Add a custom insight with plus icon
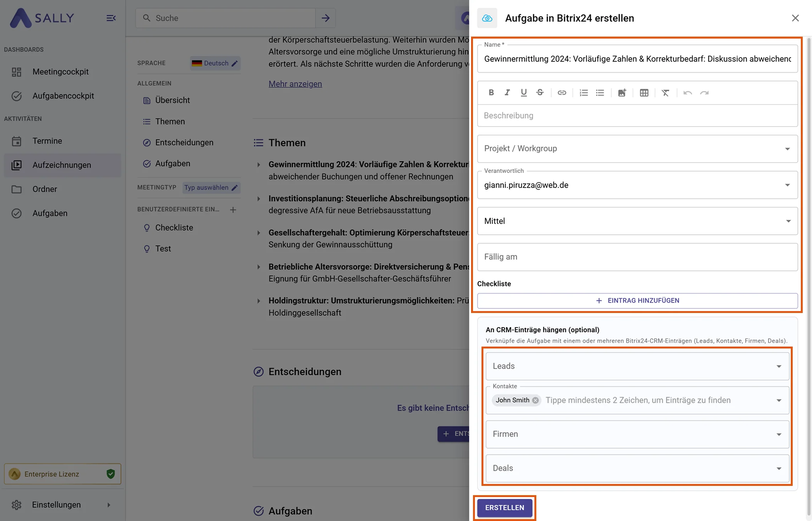Image resolution: width=812 pixels, height=521 pixels. click(x=233, y=210)
